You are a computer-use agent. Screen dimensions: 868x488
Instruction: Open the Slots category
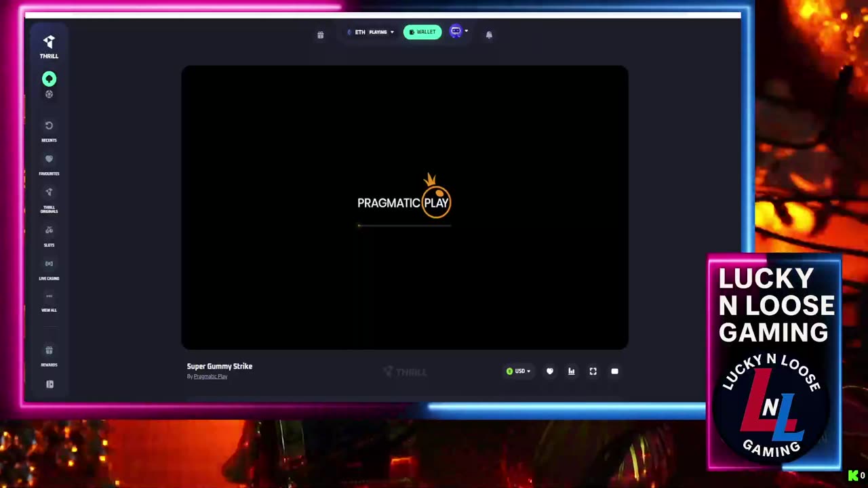click(49, 237)
